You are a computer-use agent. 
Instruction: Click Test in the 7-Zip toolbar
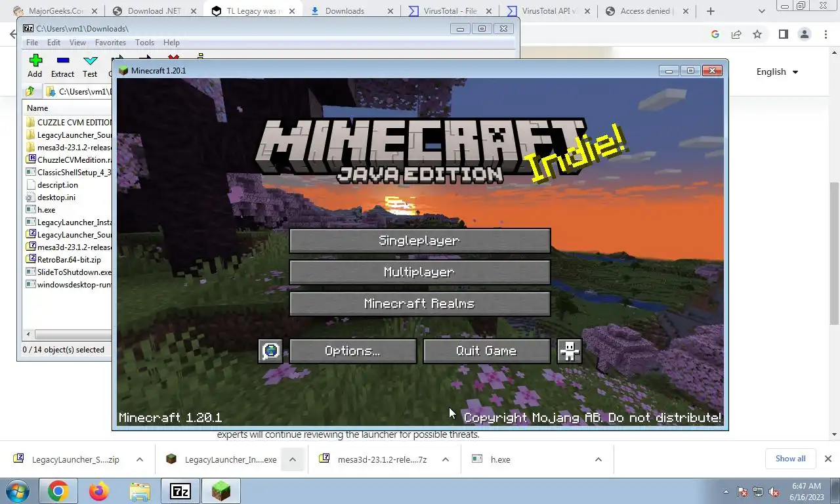coord(91,66)
